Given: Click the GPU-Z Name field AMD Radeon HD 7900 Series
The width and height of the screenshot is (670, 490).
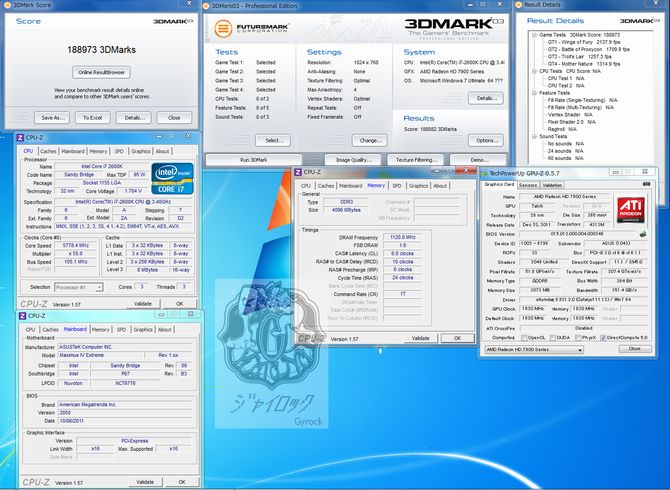Looking at the screenshot, I should 564,197.
